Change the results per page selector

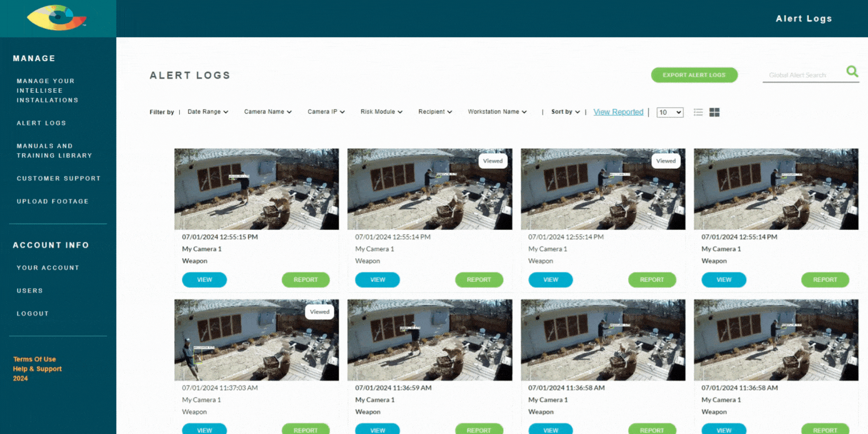coord(670,112)
